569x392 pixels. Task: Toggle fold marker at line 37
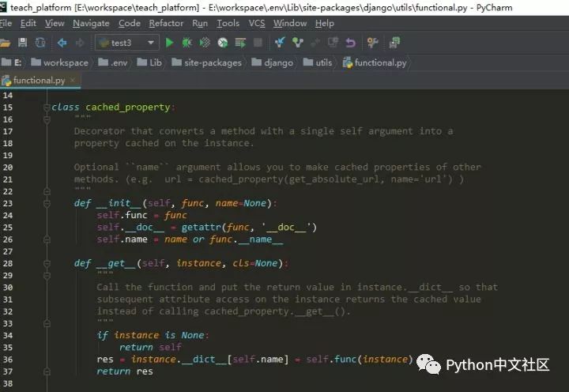coord(47,371)
